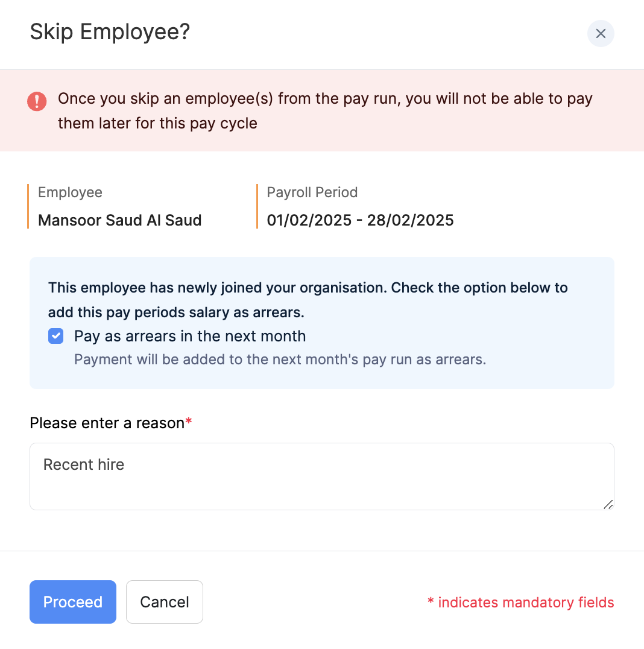Click the mandatory fields indicator text
Viewport: 644px width, 649px height.
521,602
